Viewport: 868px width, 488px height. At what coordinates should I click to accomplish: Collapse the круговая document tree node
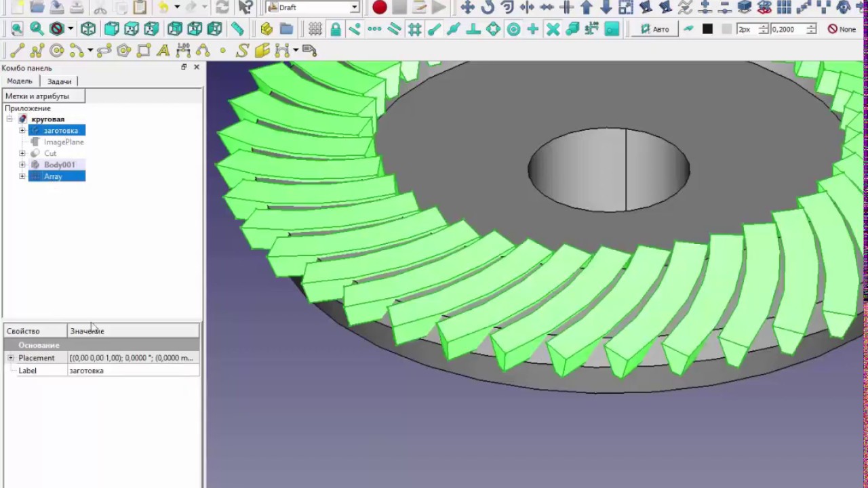(9, 119)
